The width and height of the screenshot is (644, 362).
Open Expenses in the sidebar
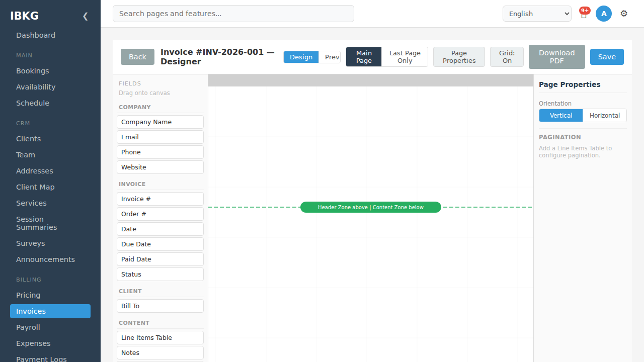50,343
